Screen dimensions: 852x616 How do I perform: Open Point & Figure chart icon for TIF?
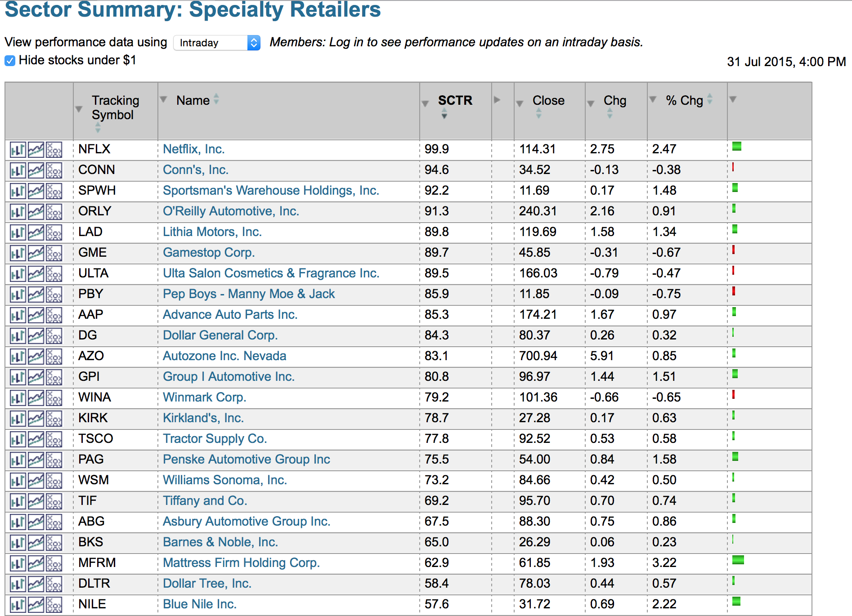54,501
